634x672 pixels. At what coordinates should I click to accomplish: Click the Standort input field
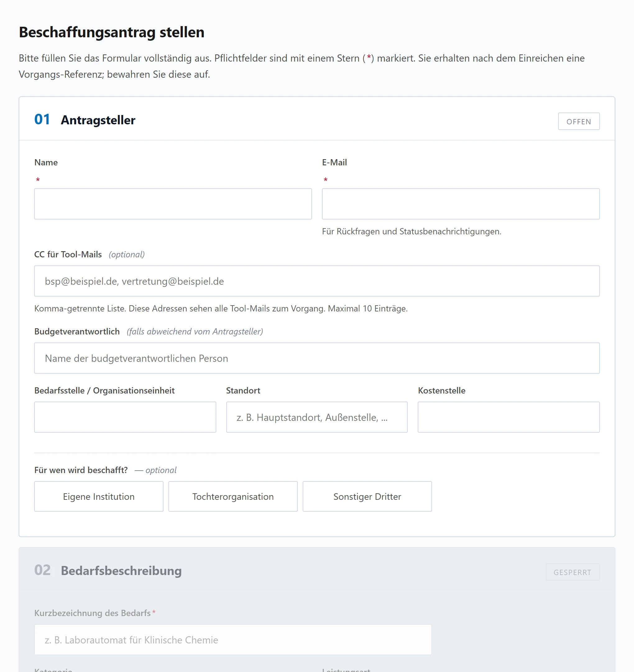click(x=317, y=417)
